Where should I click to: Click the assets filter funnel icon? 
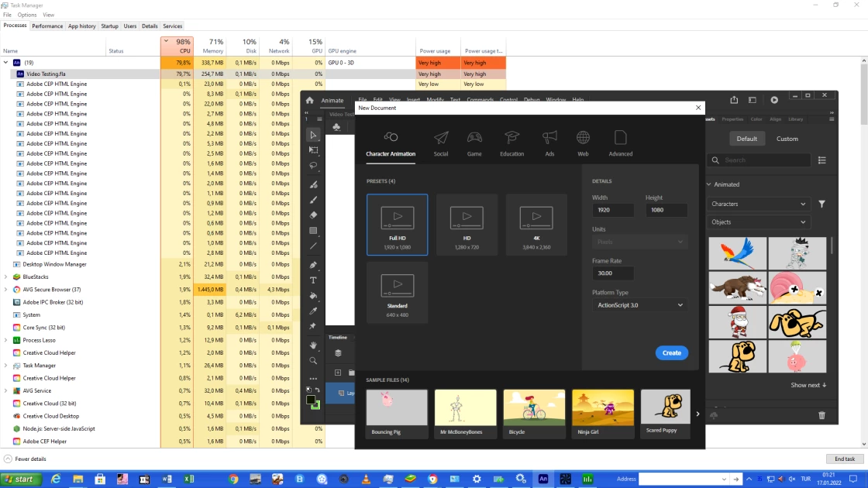822,204
